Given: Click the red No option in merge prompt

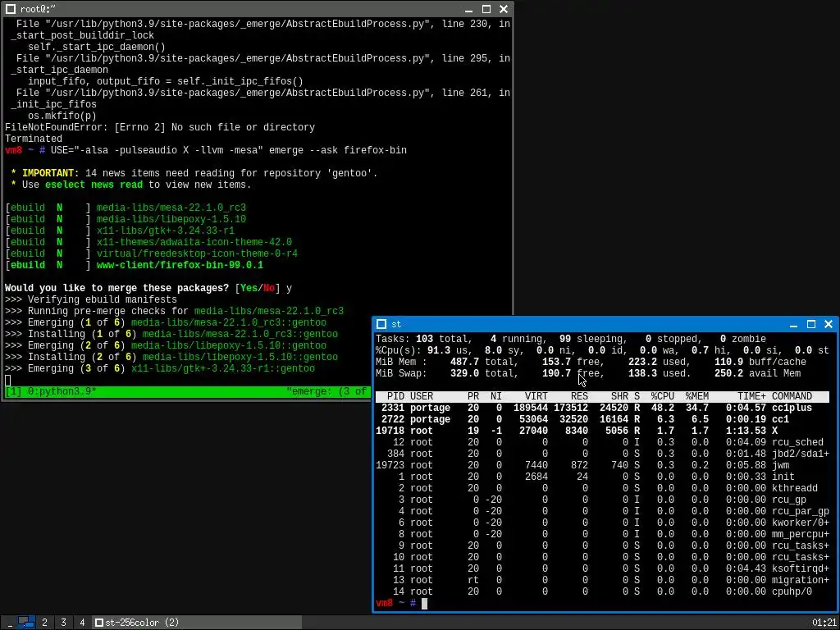Looking at the screenshot, I should (268, 288).
